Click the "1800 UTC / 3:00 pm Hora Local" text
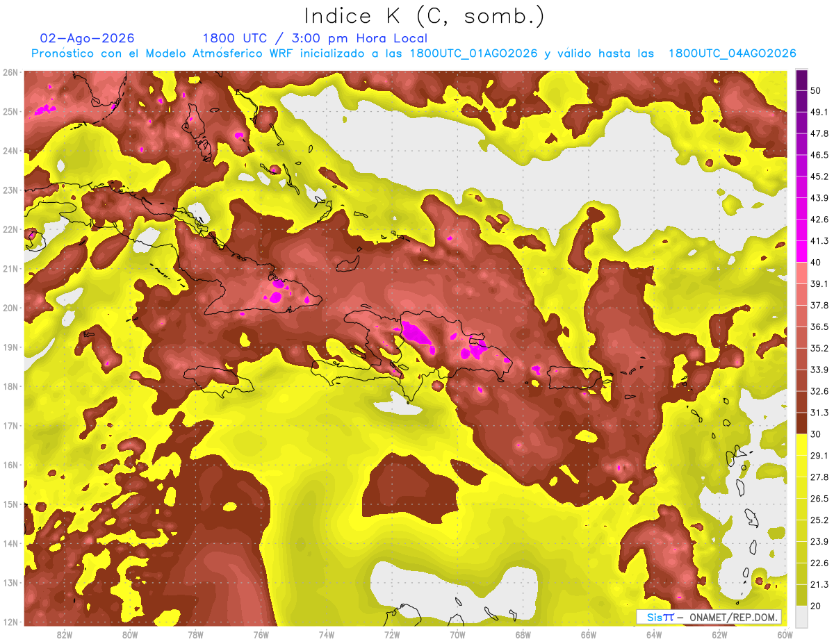 click(315, 38)
